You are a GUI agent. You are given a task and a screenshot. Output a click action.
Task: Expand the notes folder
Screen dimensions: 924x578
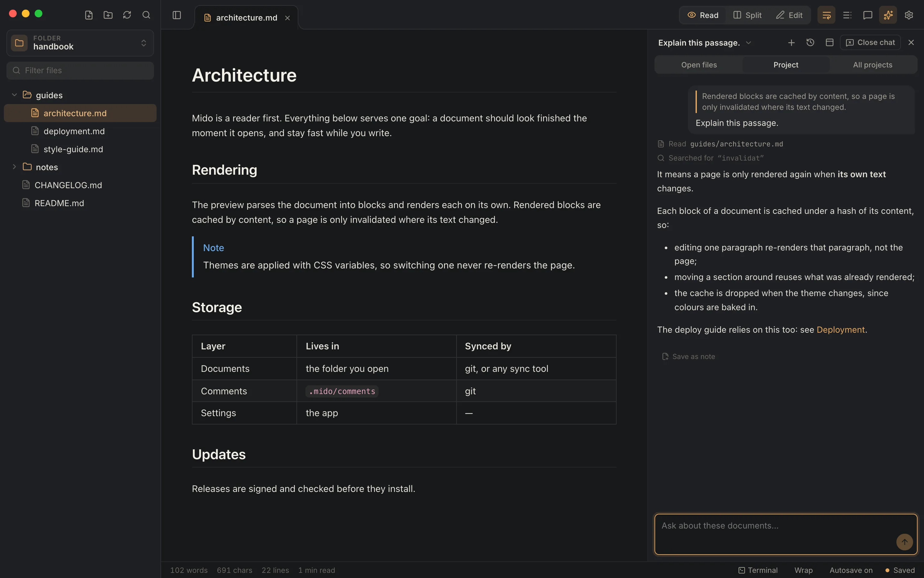14,167
